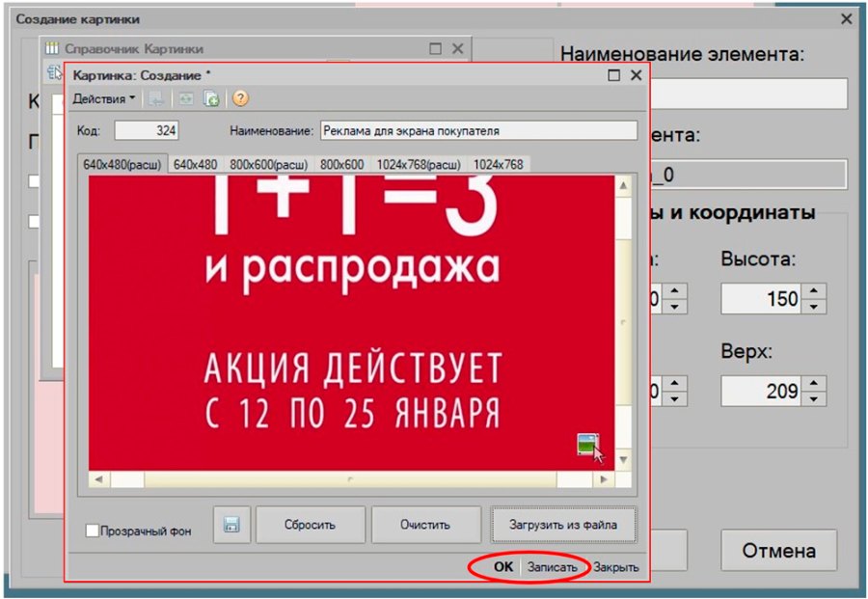Image resolution: width=868 pixels, height=599 pixels.
Task: Click the Справочник Картинки window title icon
Action: [51, 49]
